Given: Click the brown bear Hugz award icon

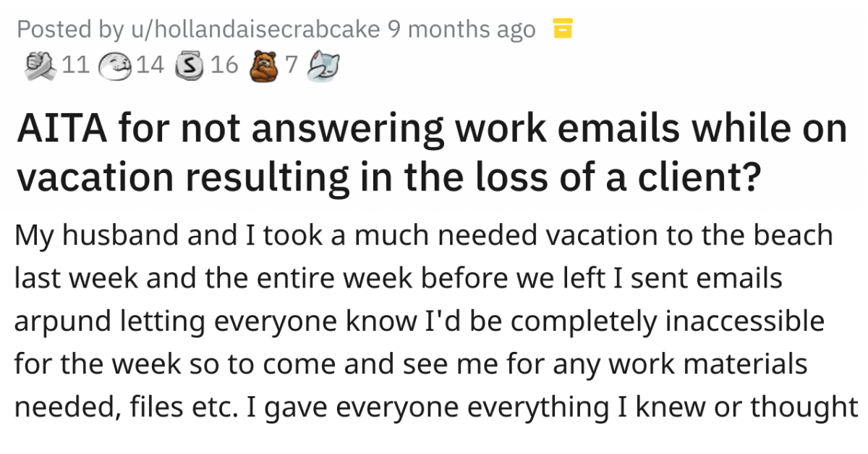Looking at the screenshot, I should [x=263, y=65].
